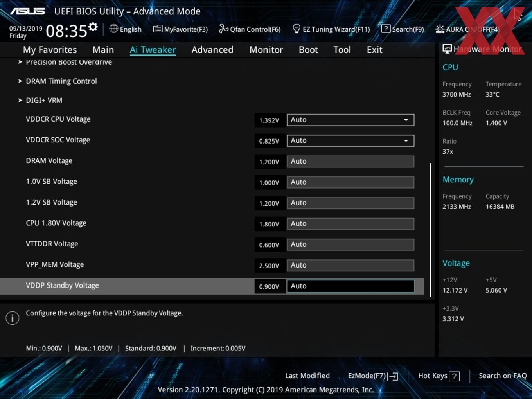Click AURA ON/OFF(F4) label
The height and width of the screenshot is (399, 532).
coord(473,29)
